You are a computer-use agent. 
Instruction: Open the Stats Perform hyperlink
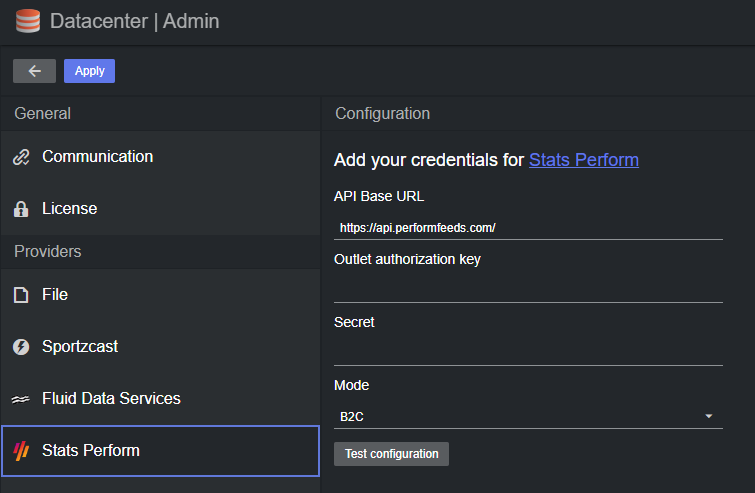[584, 160]
